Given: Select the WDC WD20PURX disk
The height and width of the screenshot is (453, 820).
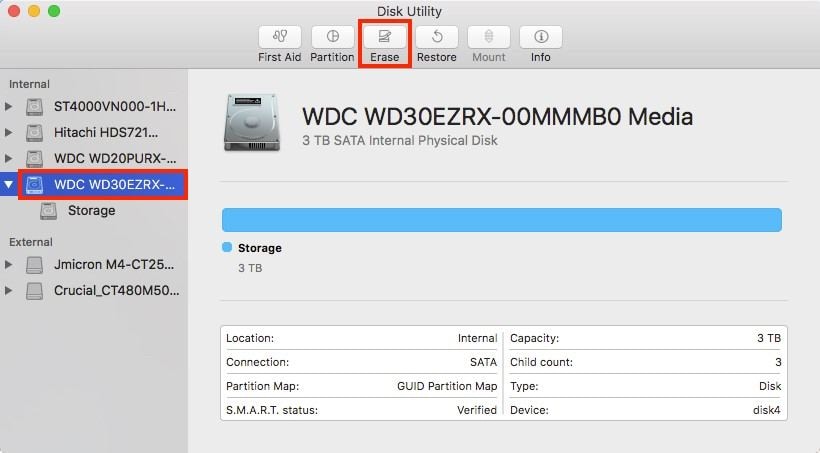Looking at the screenshot, I should click(114, 158).
